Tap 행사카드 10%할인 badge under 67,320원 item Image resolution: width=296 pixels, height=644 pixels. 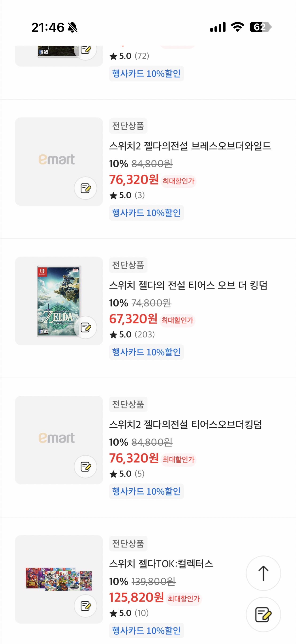point(146,352)
